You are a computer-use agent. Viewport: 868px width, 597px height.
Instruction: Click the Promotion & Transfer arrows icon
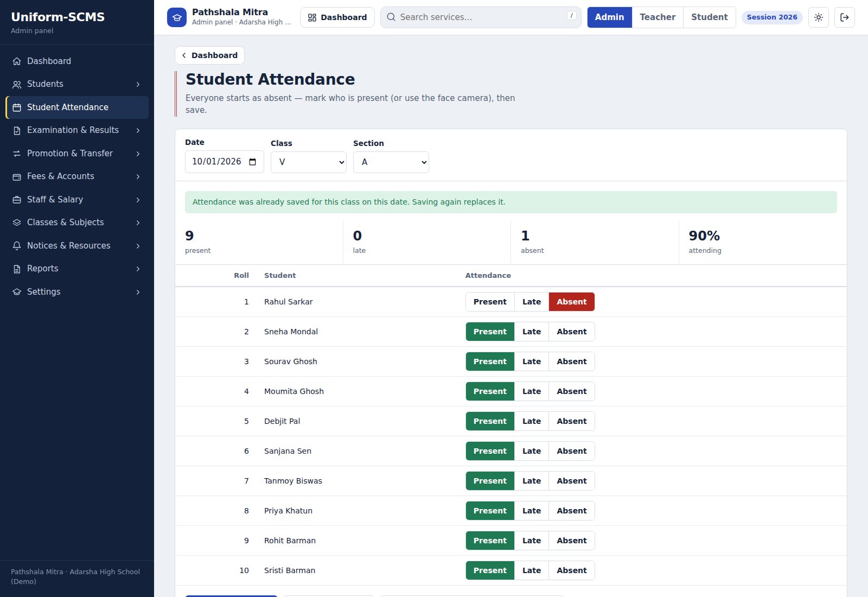click(17, 154)
